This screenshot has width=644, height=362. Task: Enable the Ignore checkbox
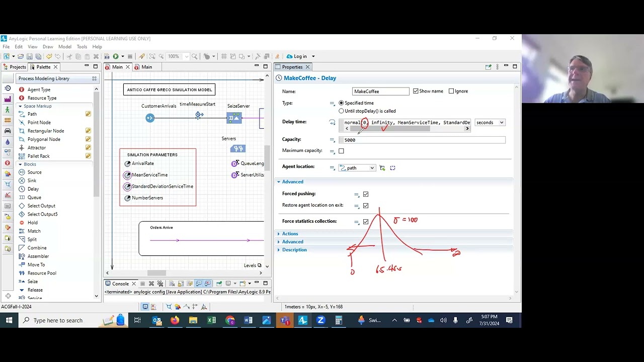(x=451, y=91)
